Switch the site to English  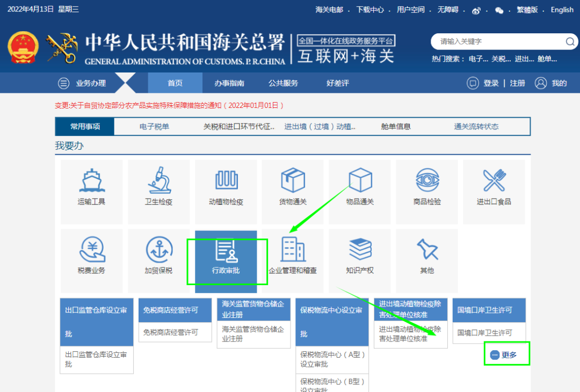coord(562,10)
